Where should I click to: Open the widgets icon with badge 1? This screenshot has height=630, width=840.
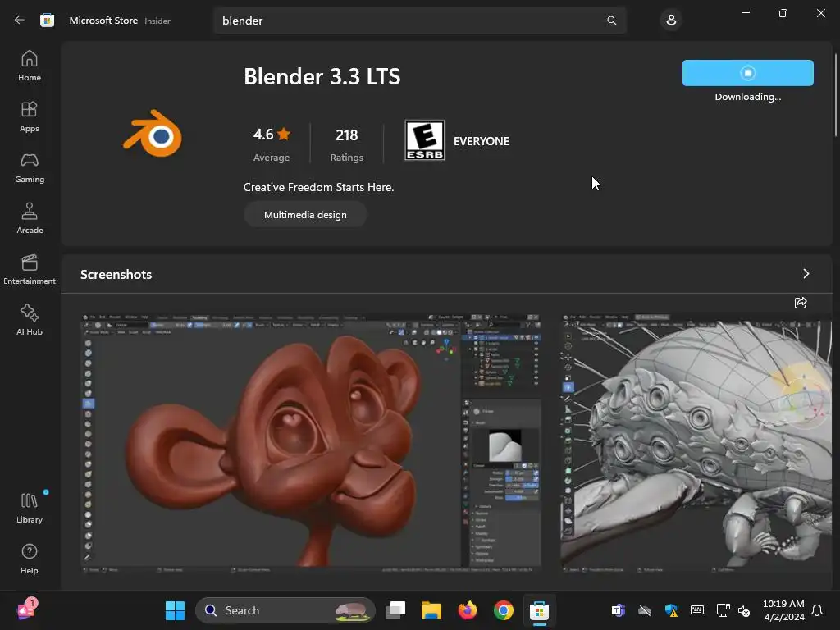pos(27,609)
